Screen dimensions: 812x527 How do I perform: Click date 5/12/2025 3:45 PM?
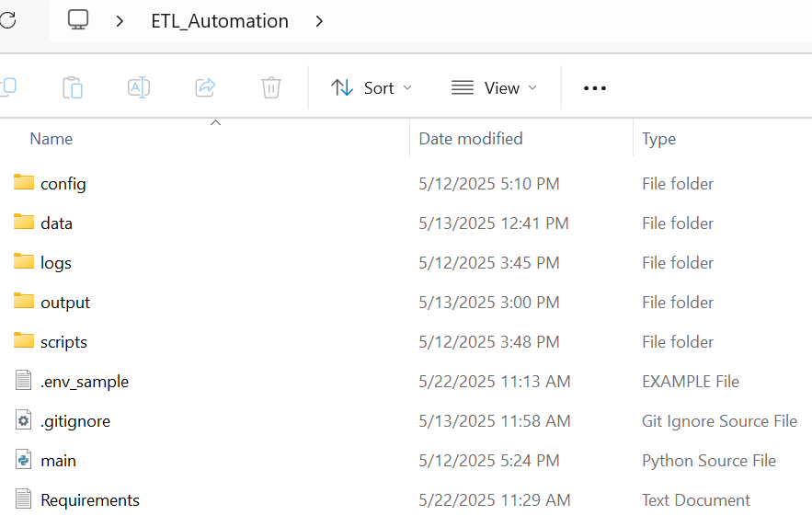489,263
